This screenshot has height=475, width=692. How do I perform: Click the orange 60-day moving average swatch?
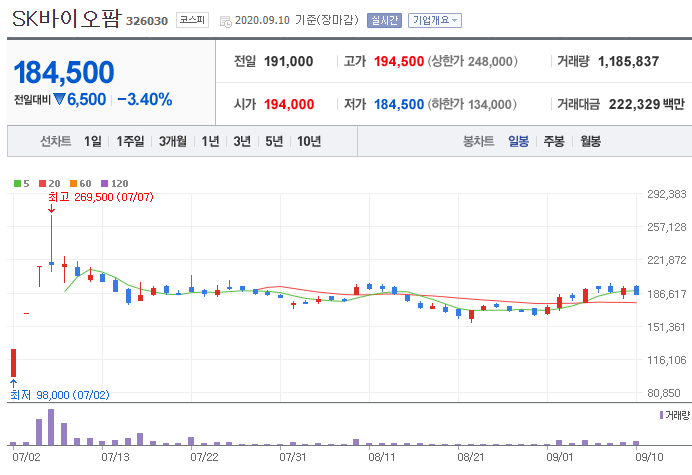[73, 184]
